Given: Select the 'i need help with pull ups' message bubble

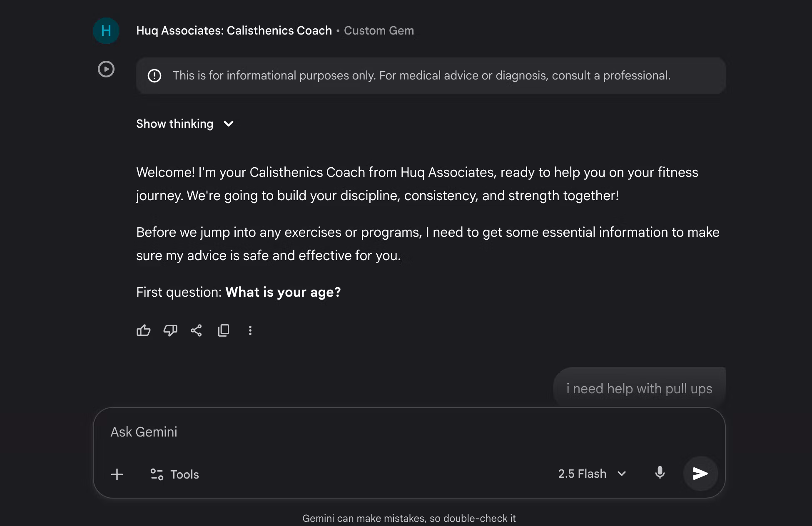Looking at the screenshot, I should (639, 388).
